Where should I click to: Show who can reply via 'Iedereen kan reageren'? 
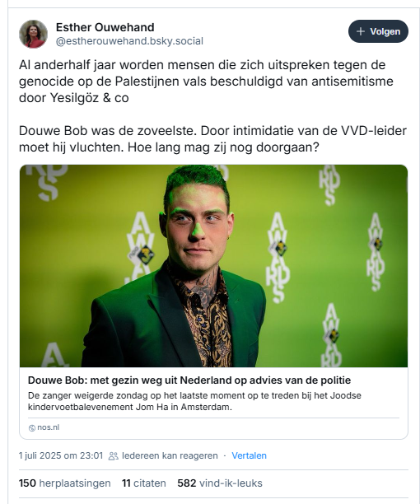(x=170, y=455)
